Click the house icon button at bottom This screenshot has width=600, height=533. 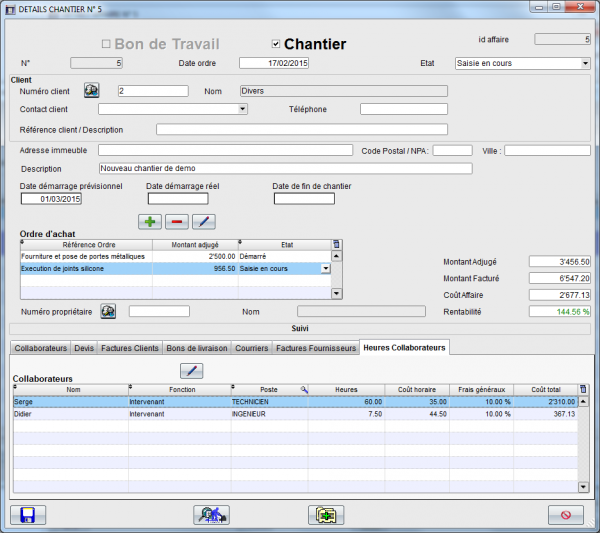pyautogui.click(x=211, y=515)
